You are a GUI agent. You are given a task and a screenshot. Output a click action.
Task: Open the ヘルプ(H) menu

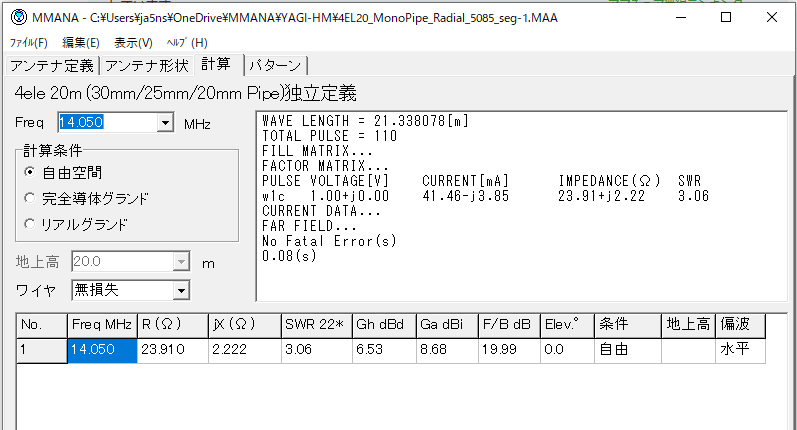[x=185, y=42]
